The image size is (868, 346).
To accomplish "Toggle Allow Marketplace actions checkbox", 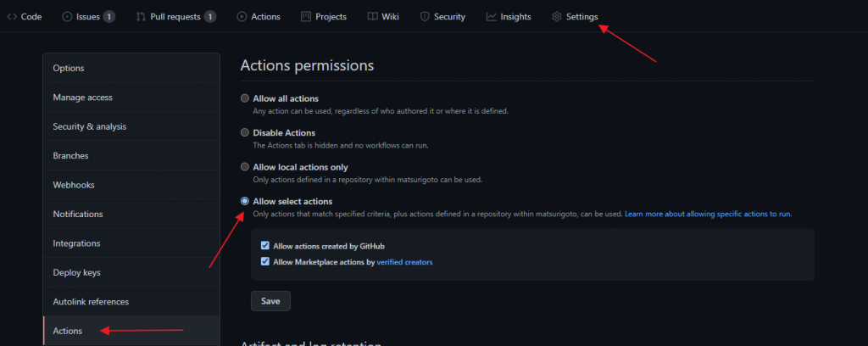I will (265, 262).
